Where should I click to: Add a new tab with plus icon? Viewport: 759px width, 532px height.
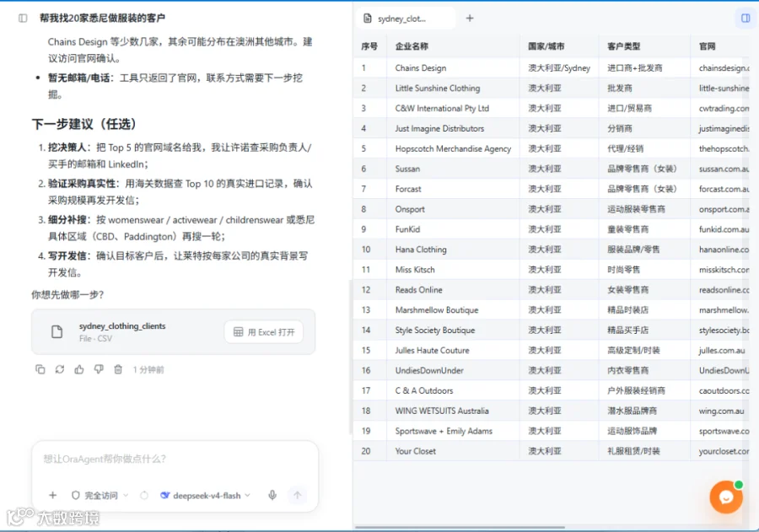tap(470, 19)
